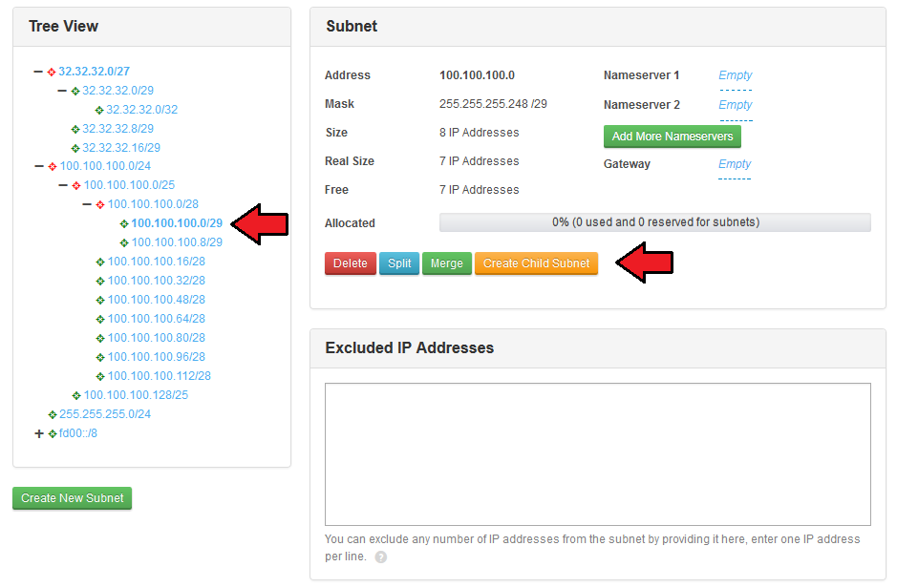Click green subnet icon beside 100.100.100.128/25
The width and height of the screenshot is (897, 588).
pos(76,395)
